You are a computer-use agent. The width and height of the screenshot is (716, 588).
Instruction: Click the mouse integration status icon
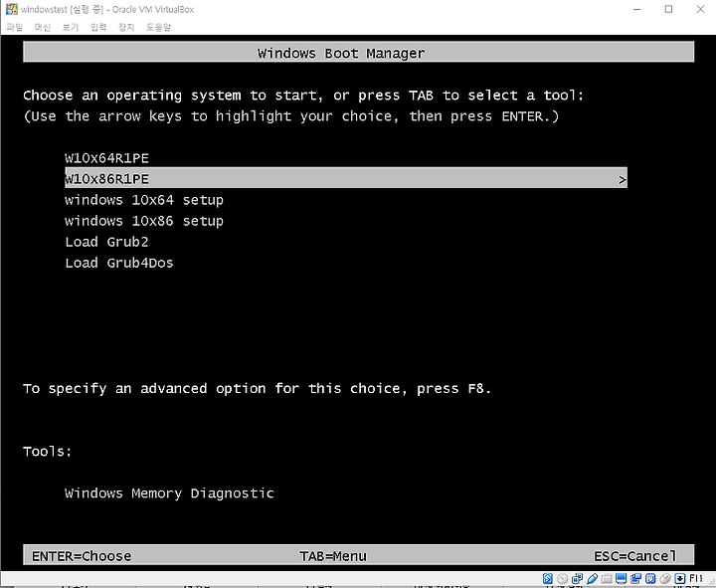pyautogui.click(x=665, y=578)
